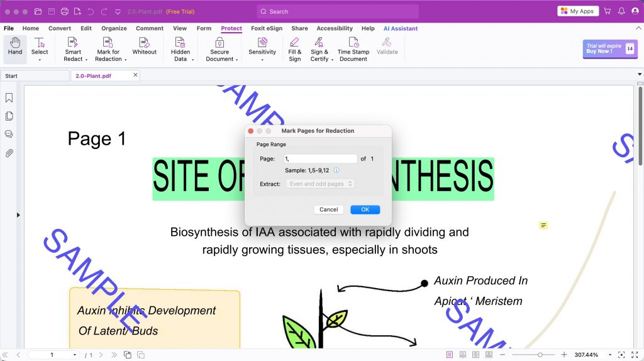
Task: Expand the left navigation panel arrow
Action: click(18, 215)
